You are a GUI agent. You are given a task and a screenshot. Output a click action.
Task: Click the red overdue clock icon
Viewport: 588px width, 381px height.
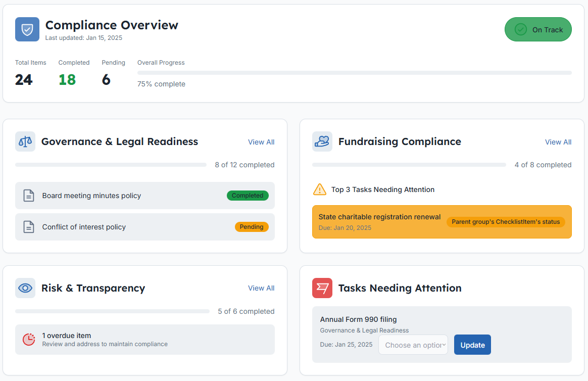pyautogui.click(x=29, y=340)
